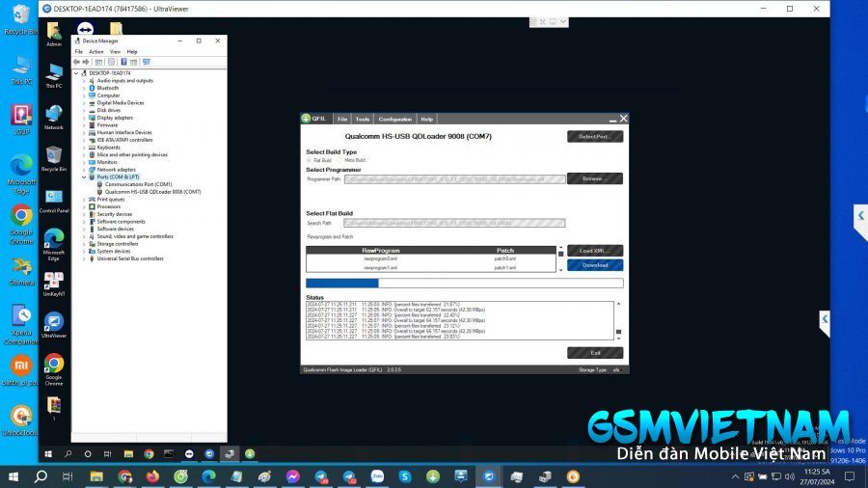Click Back arrow in Device Manager toolbar
Viewport: 868px width, 488px height.
(x=77, y=62)
